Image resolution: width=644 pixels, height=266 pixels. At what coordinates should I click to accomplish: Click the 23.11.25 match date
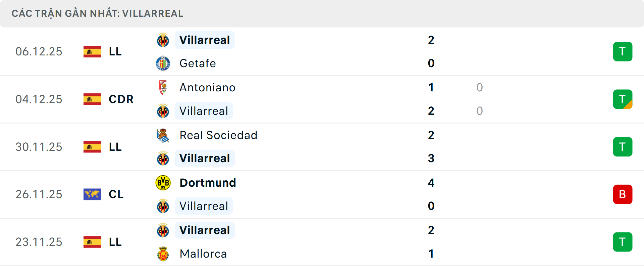pyautogui.click(x=39, y=242)
